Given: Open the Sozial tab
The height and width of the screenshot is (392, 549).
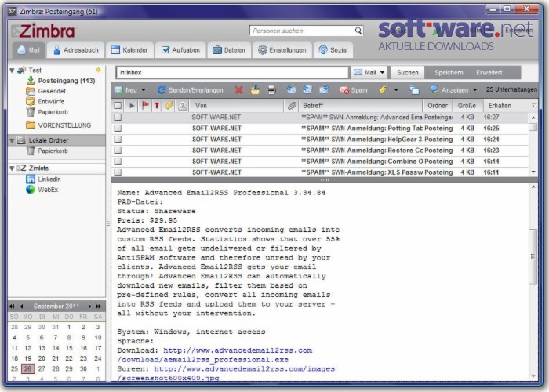Looking at the screenshot, I should 333,50.
